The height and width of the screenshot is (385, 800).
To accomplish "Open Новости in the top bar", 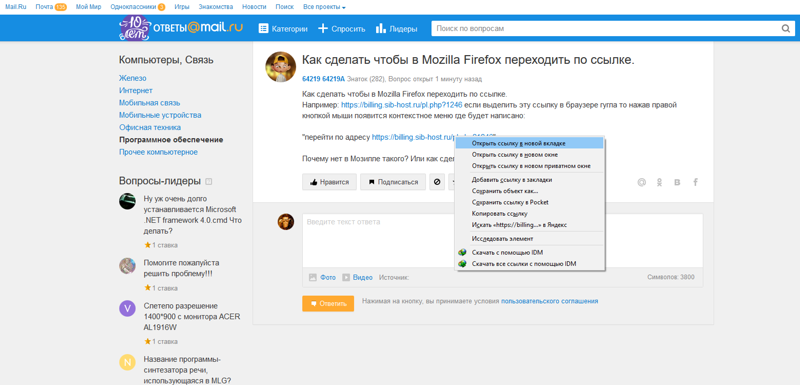I will [x=254, y=7].
